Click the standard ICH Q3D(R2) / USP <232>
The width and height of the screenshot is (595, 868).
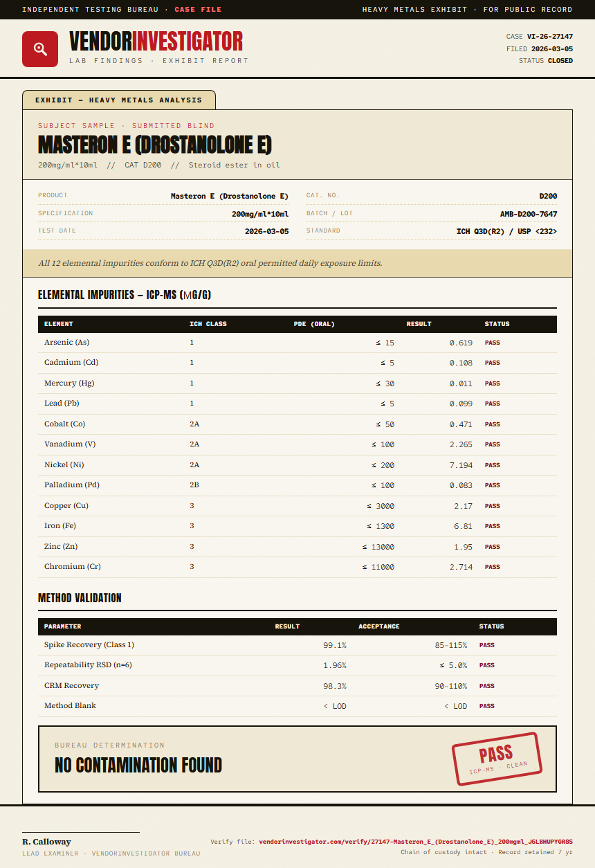(507, 231)
